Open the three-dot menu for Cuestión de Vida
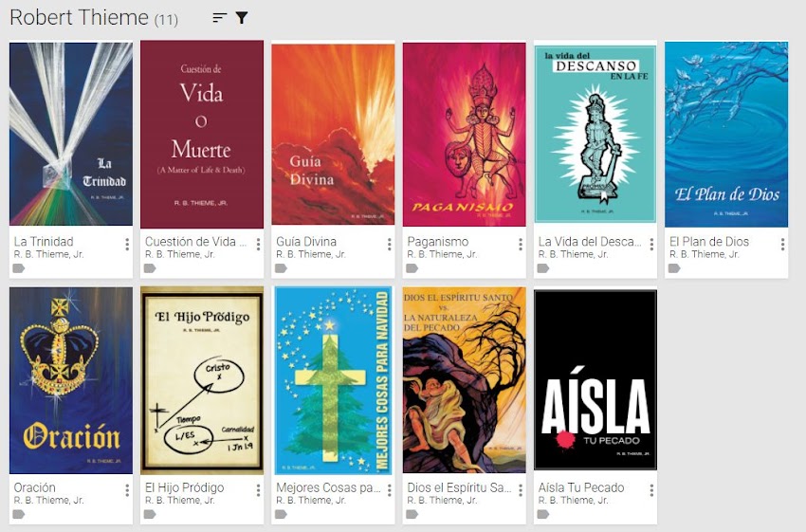 pyautogui.click(x=258, y=245)
